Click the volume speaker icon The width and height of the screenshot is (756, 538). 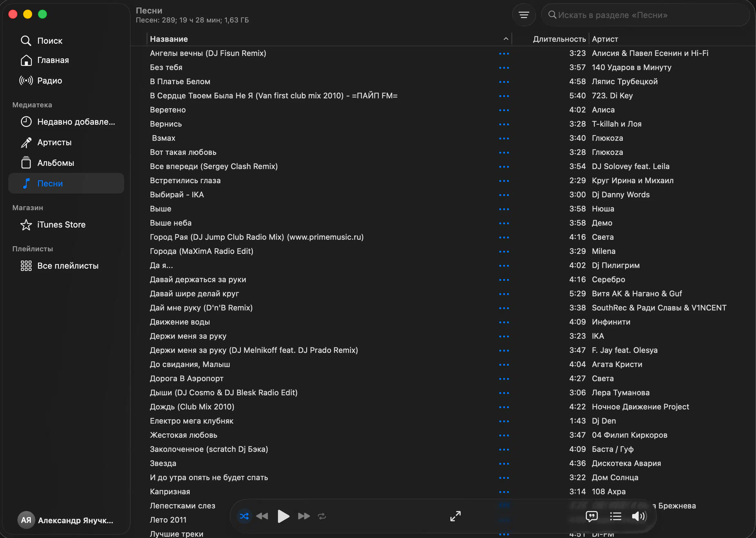[x=639, y=516]
